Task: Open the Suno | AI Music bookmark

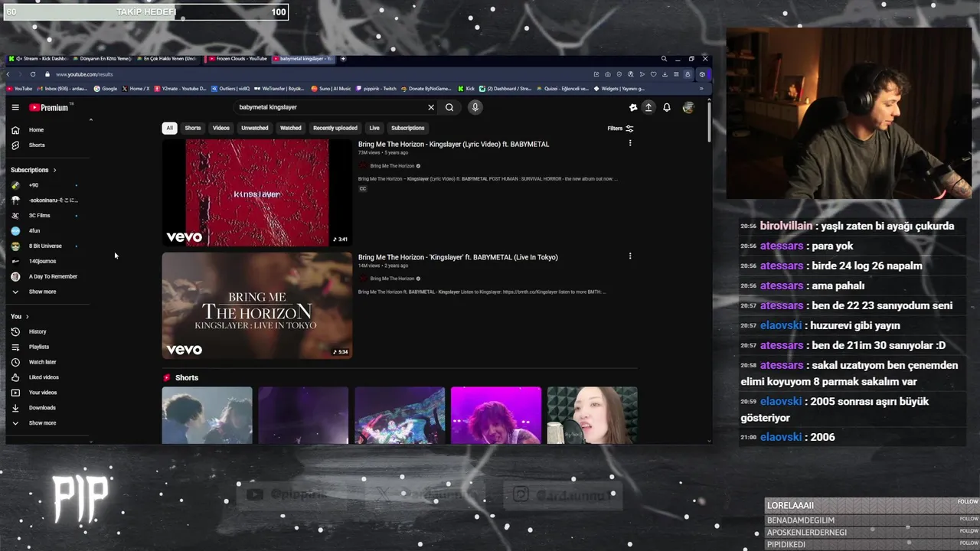Action: [332, 89]
